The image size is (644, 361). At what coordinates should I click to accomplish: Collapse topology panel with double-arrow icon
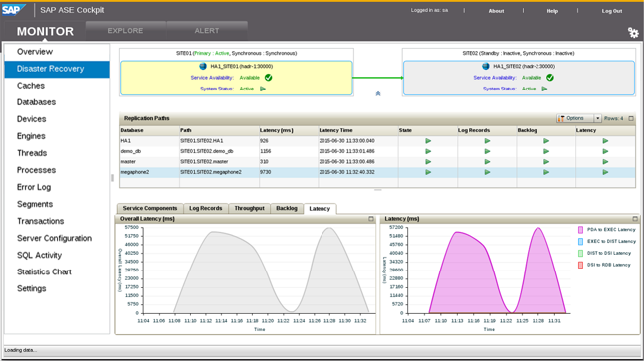click(x=378, y=93)
